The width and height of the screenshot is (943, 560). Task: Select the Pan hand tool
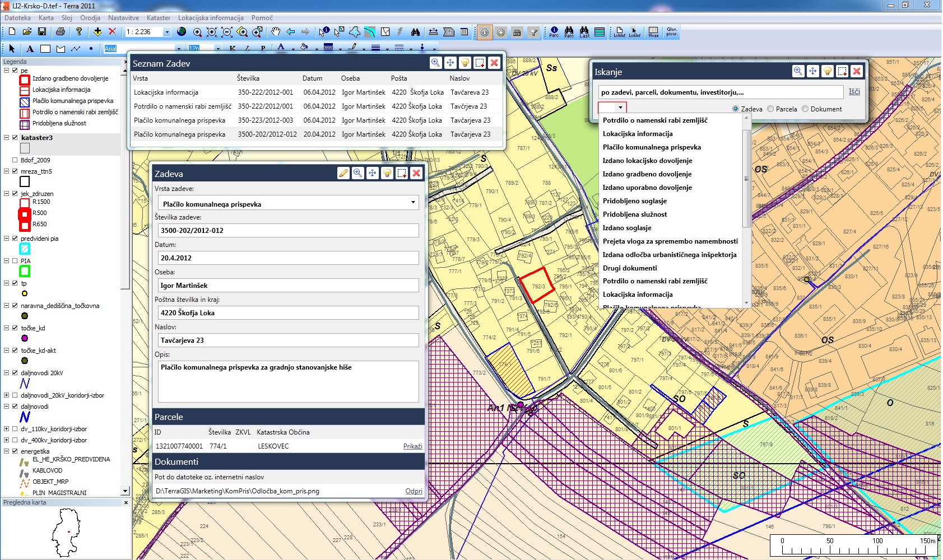pos(275,32)
